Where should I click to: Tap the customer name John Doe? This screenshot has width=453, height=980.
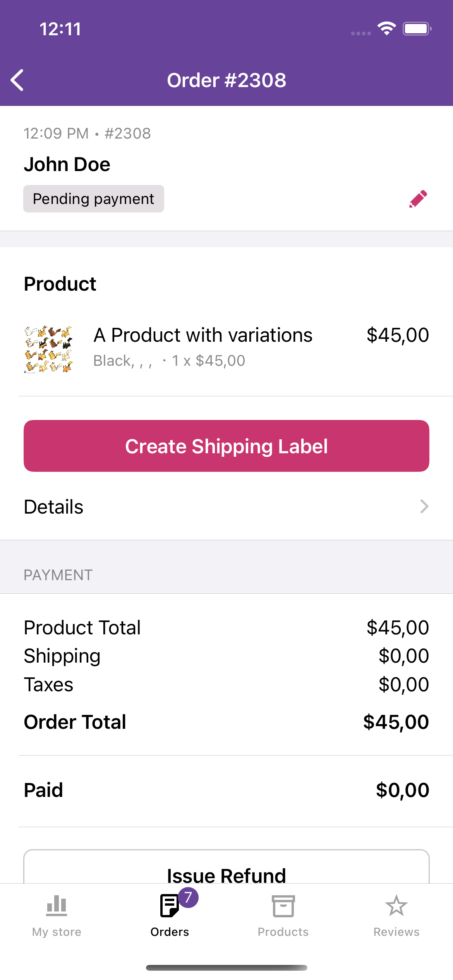pos(67,164)
